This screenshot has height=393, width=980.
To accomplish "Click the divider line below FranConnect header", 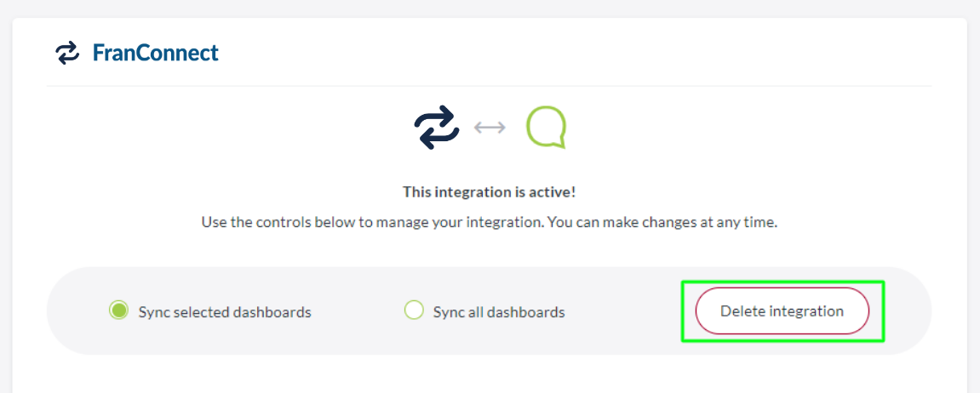I will [x=490, y=86].
